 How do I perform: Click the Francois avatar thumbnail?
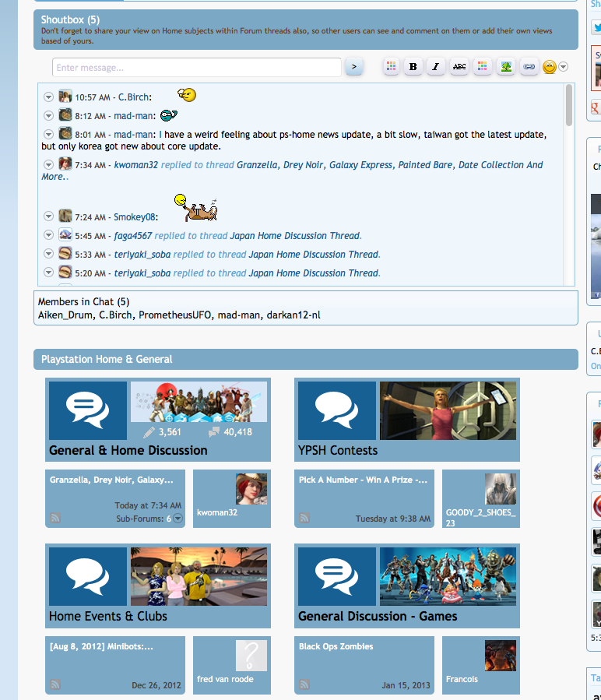501,656
